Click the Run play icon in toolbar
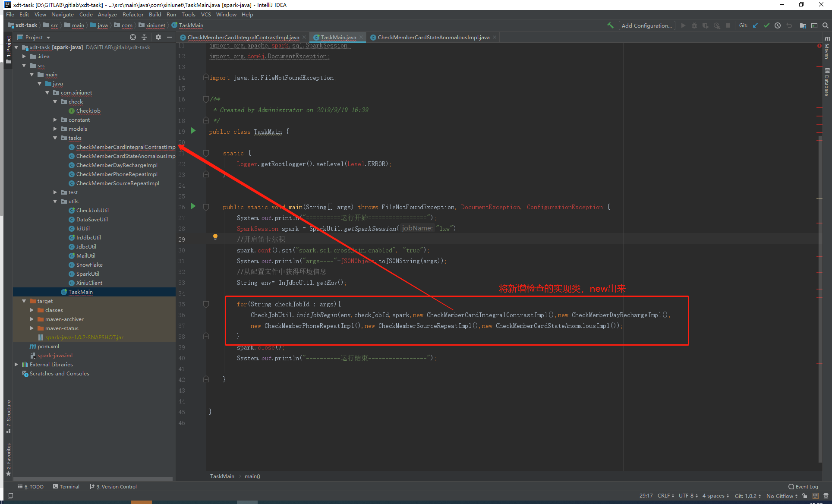 point(683,25)
